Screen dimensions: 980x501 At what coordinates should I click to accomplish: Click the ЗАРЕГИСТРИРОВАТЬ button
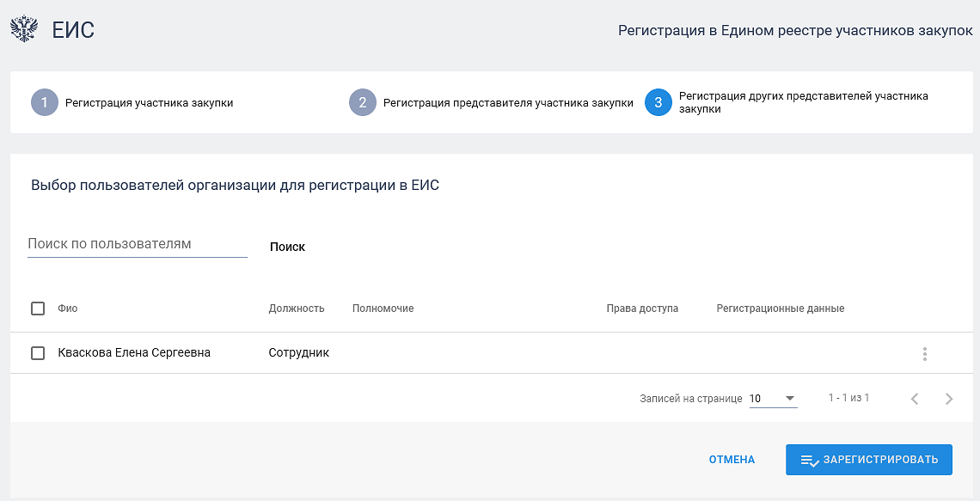pos(869,460)
